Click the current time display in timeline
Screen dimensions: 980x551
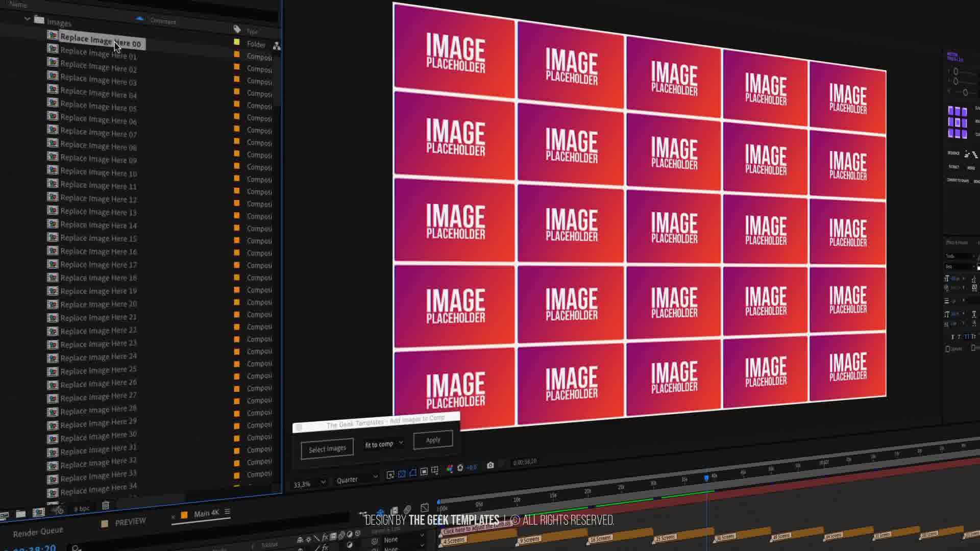point(32,547)
